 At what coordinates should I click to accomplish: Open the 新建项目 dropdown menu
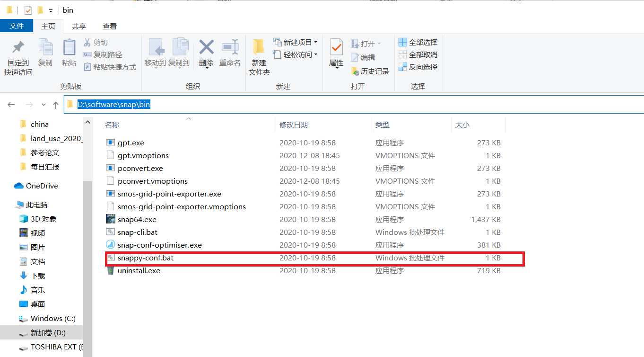(294, 42)
